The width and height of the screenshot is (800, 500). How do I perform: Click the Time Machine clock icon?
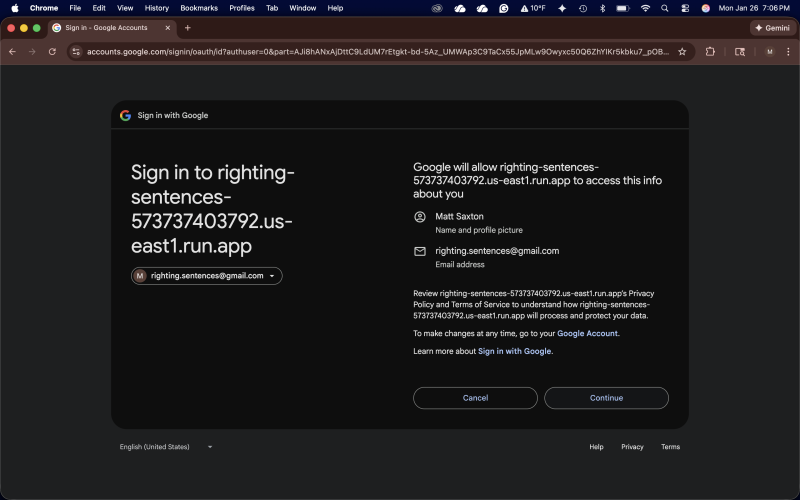(x=583, y=8)
